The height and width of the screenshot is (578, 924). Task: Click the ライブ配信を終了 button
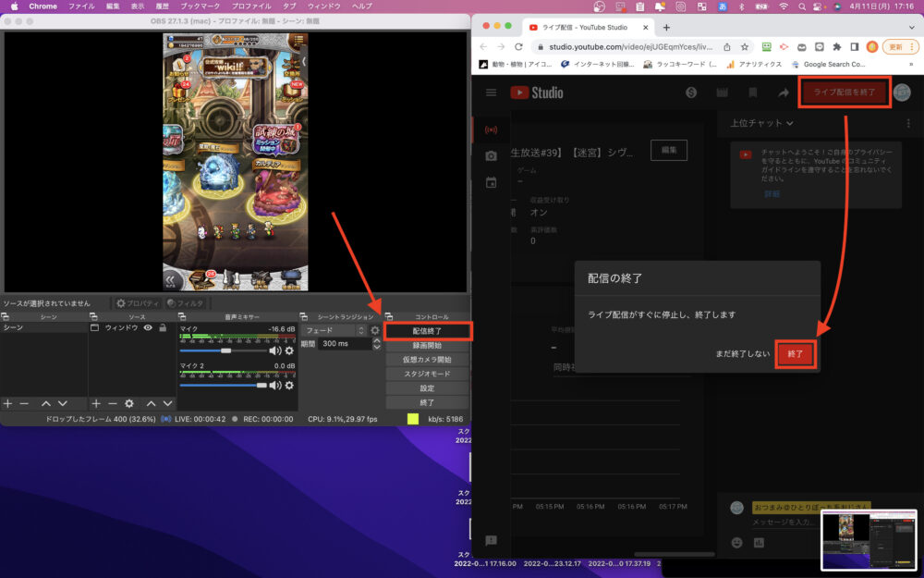(845, 92)
